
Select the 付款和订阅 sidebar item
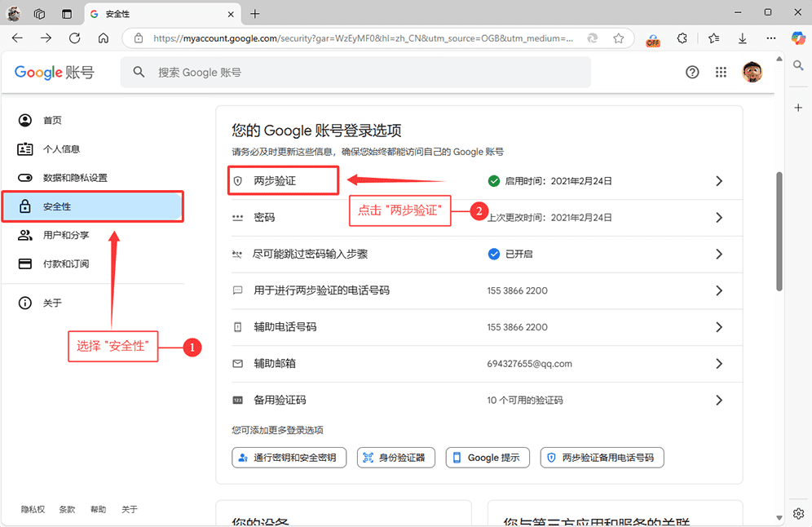pyautogui.click(x=92, y=263)
